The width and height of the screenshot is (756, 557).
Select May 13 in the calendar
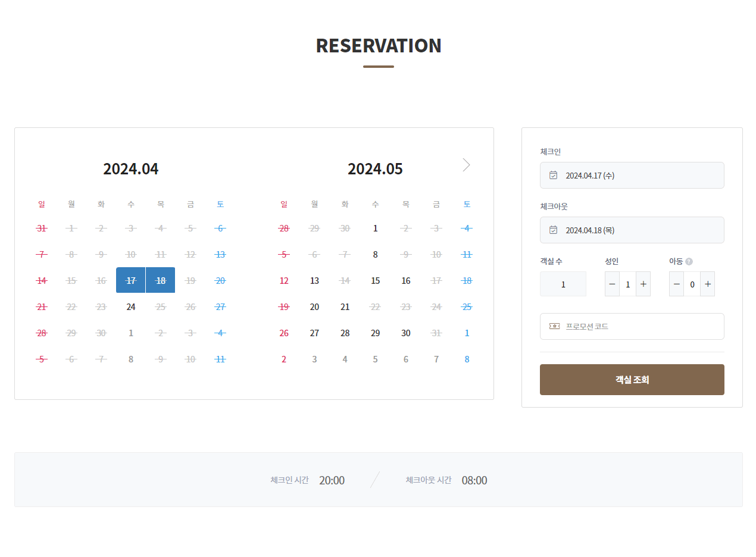pyautogui.click(x=314, y=280)
